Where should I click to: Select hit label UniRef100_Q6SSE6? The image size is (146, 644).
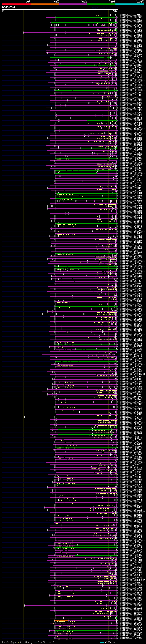pyautogui.click(x=131, y=339)
